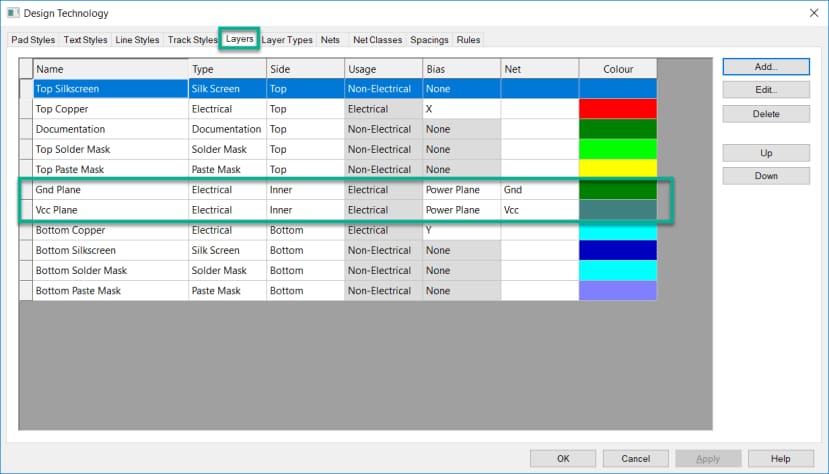Pick the red Top Copper colour swatch
Viewport: 829px width, 474px height.
[x=618, y=109]
